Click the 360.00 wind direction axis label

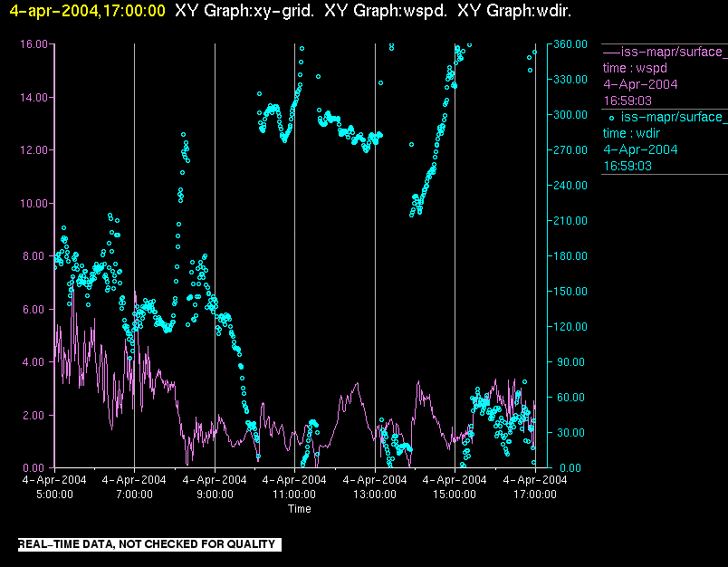(570, 44)
